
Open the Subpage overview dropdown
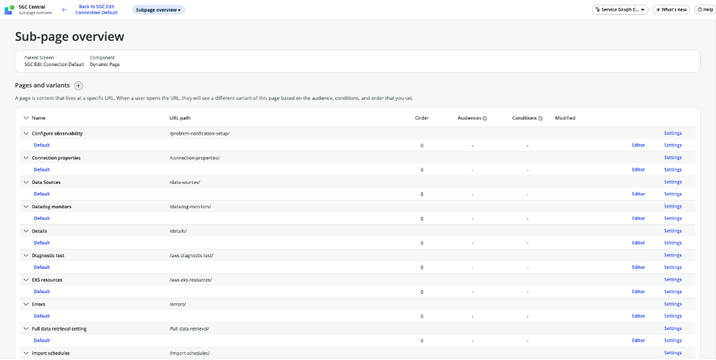(x=158, y=10)
